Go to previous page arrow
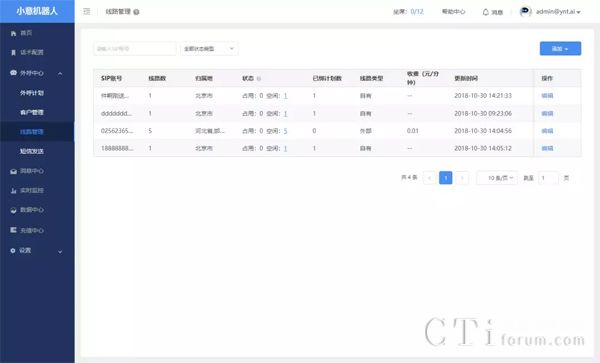Image resolution: width=600 pixels, height=363 pixels. pyautogui.click(x=430, y=178)
